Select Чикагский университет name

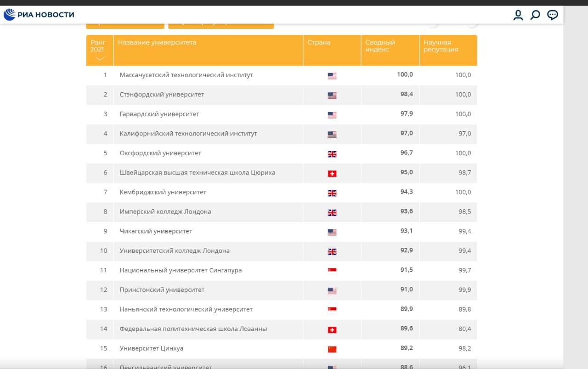click(x=156, y=231)
